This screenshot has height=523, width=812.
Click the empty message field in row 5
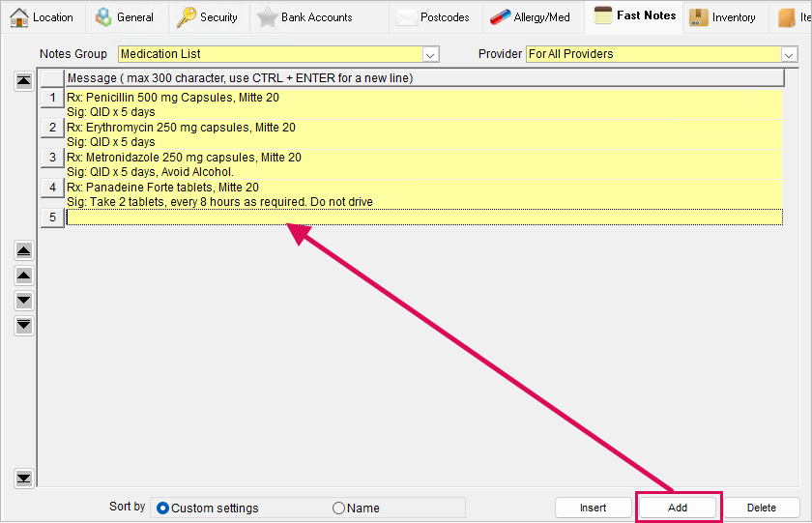tap(424, 217)
